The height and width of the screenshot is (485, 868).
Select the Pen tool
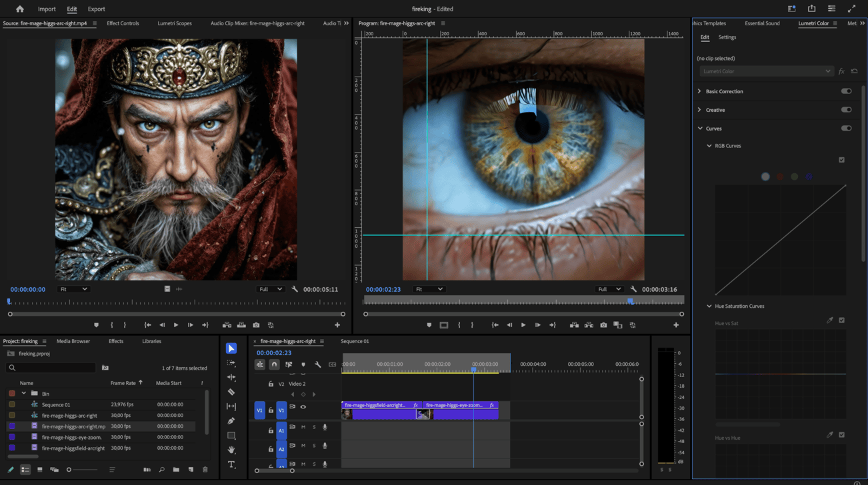(x=231, y=421)
